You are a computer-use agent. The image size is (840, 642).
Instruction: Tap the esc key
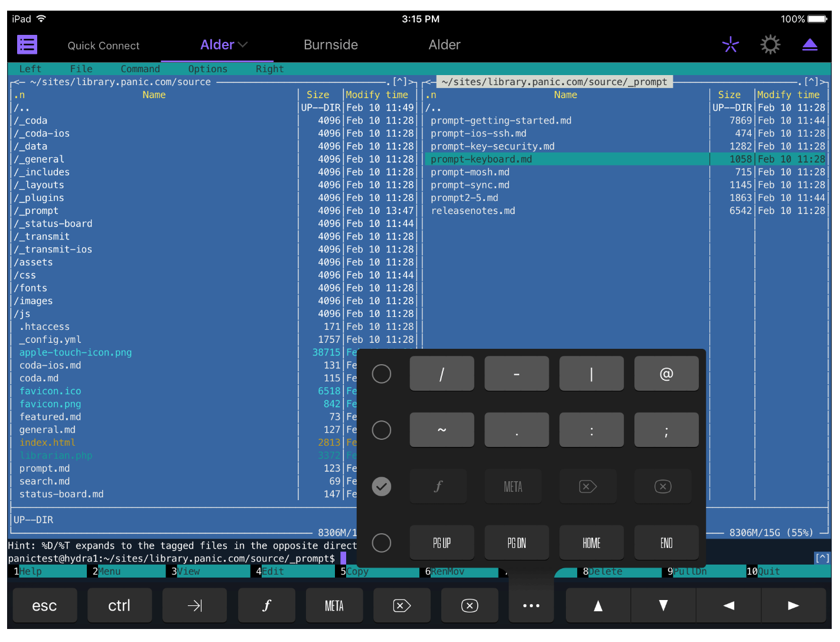(x=44, y=605)
